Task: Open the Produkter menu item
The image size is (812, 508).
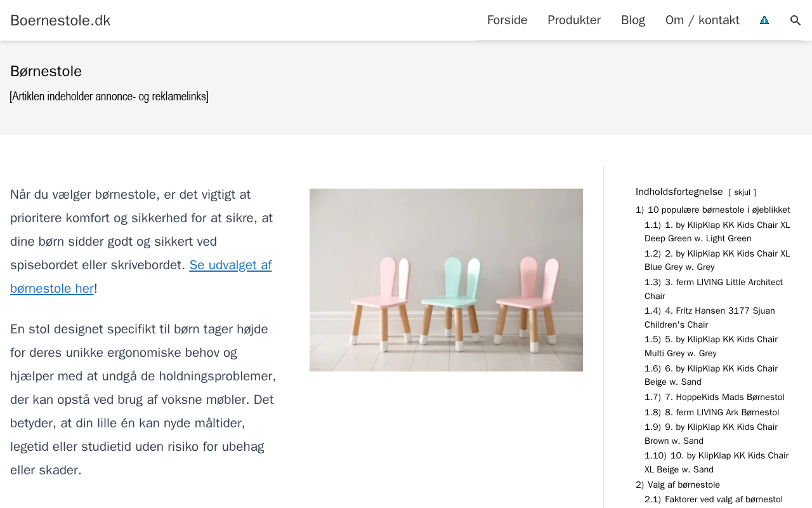Action: [x=574, y=20]
